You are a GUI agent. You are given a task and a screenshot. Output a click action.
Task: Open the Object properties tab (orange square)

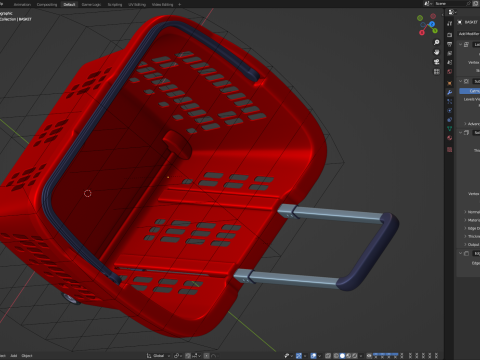coord(450,83)
